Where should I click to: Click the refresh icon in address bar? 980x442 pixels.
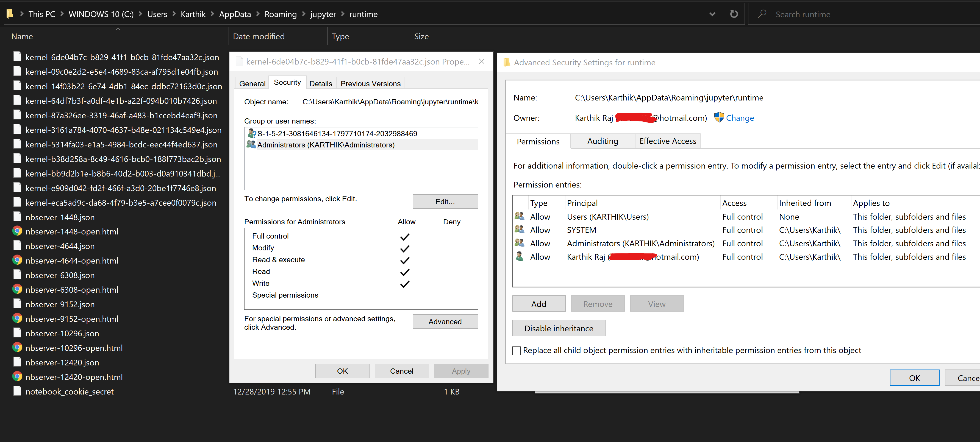[734, 14]
